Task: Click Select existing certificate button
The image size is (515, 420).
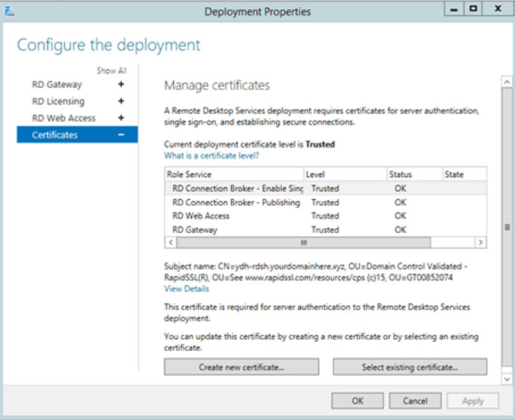Action: [x=409, y=367]
